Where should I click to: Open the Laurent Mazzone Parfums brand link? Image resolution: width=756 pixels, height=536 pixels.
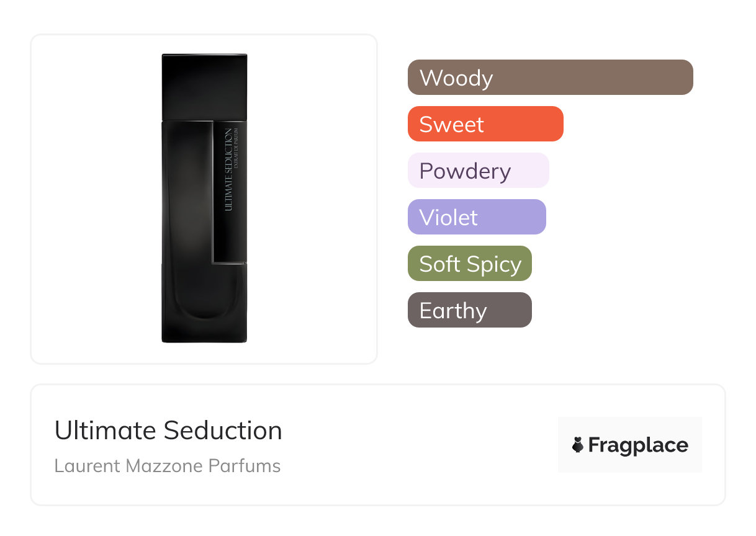click(x=168, y=466)
